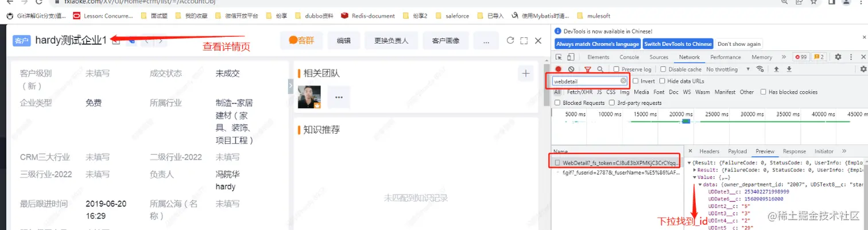Check the Invert filter option

(x=635, y=81)
